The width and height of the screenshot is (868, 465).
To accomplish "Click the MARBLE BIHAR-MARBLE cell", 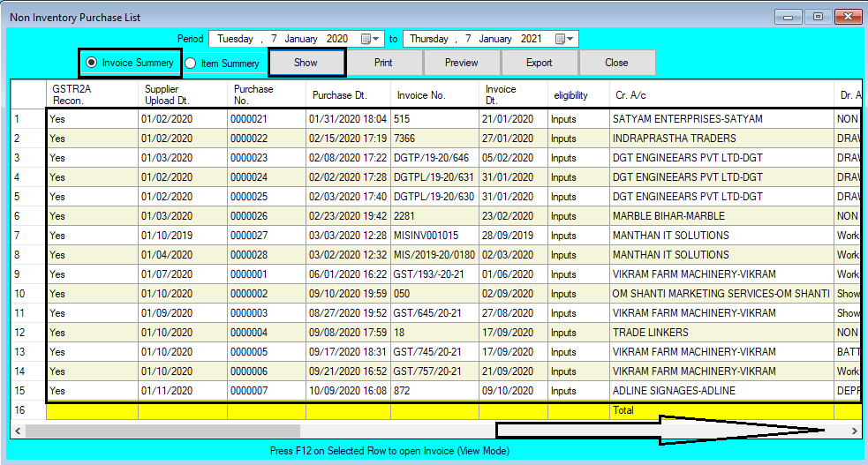I will point(721,215).
